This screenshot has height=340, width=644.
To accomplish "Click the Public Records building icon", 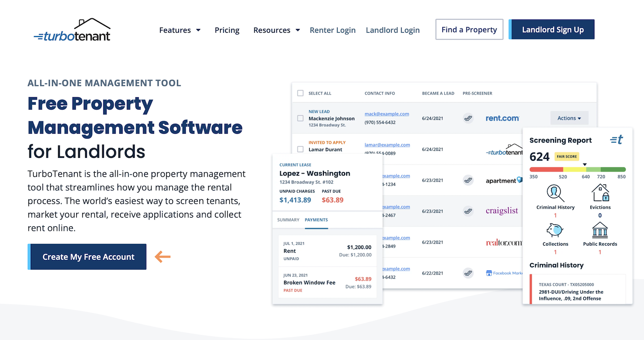I will point(600,230).
